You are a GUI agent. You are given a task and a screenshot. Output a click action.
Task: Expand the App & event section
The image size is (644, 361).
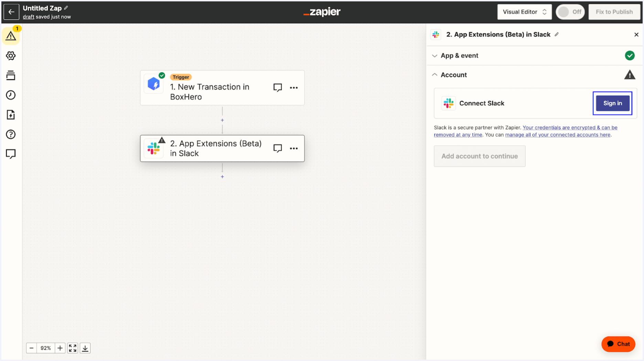pyautogui.click(x=434, y=55)
